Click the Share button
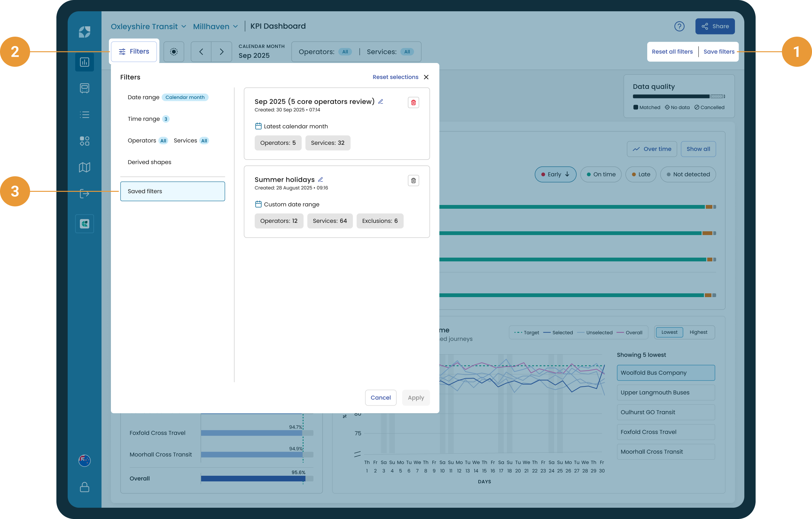 click(x=715, y=26)
